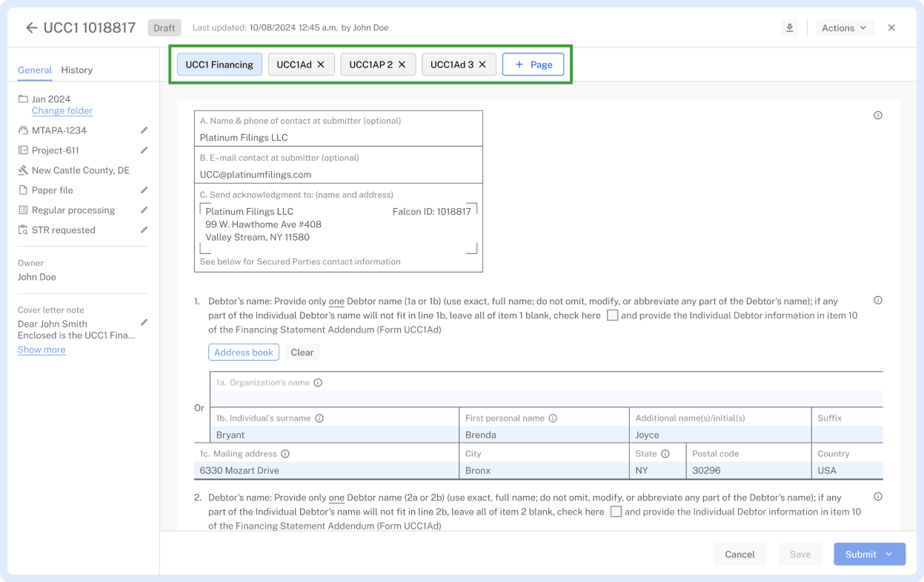Click the Save button
The width and height of the screenshot is (924, 582).
tap(800, 554)
